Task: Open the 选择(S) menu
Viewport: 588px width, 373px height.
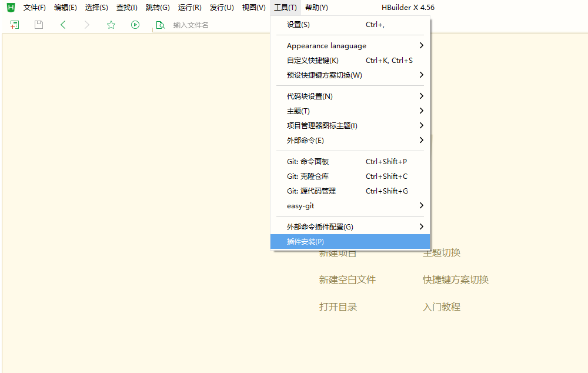Action: pyautogui.click(x=96, y=8)
